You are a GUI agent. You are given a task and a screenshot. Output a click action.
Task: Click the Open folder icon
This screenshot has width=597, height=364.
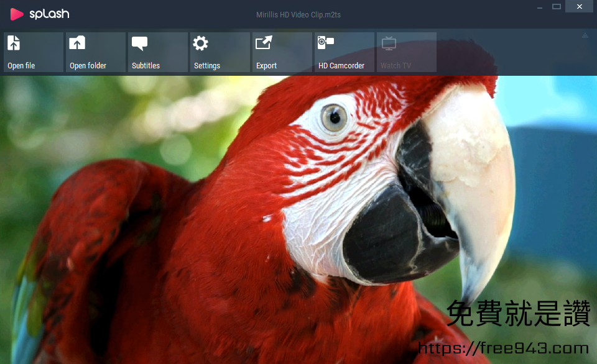[x=77, y=43]
